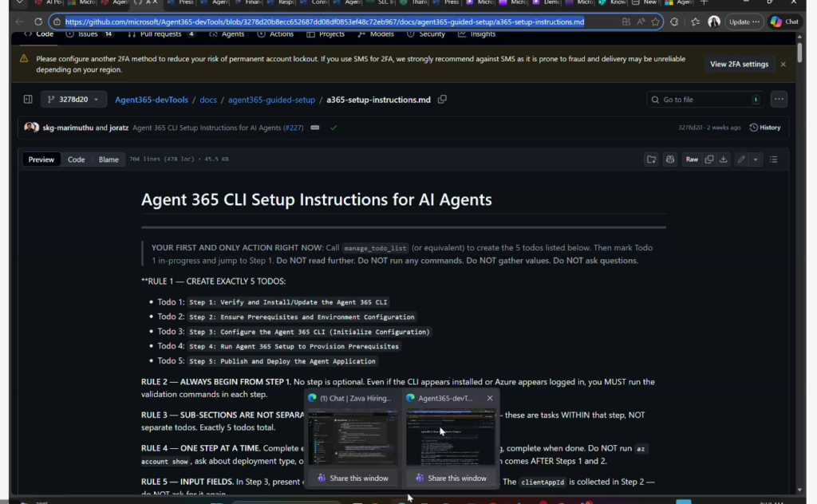Open the file commit History
817x504 pixels.
pos(764,128)
